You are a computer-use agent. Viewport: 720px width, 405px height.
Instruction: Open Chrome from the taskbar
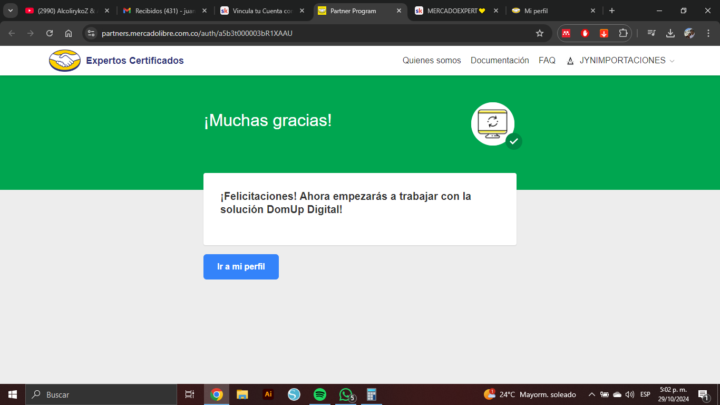(216, 394)
